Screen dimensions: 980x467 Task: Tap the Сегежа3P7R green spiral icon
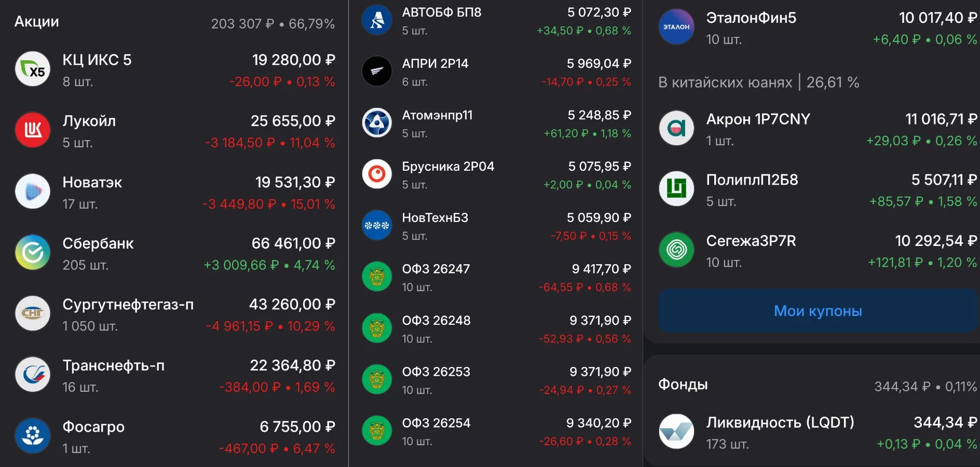676,250
